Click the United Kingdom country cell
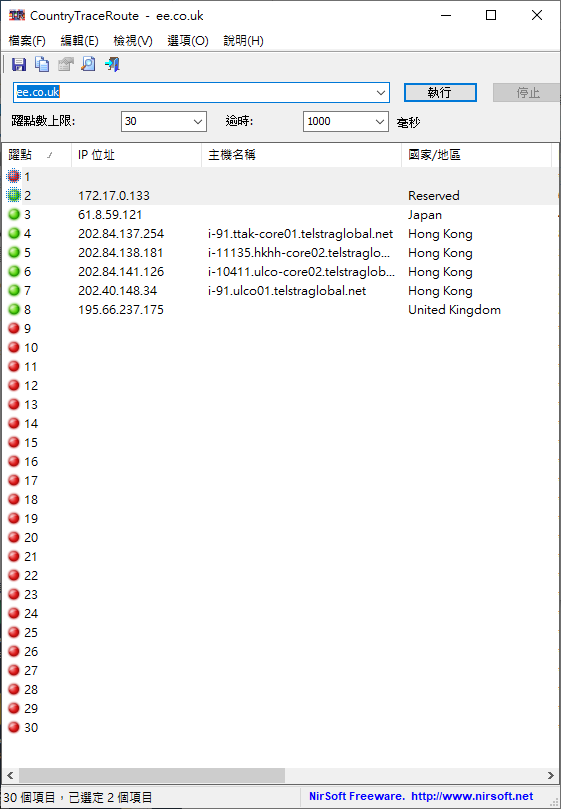561x809 pixels. (x=454, y=310)
